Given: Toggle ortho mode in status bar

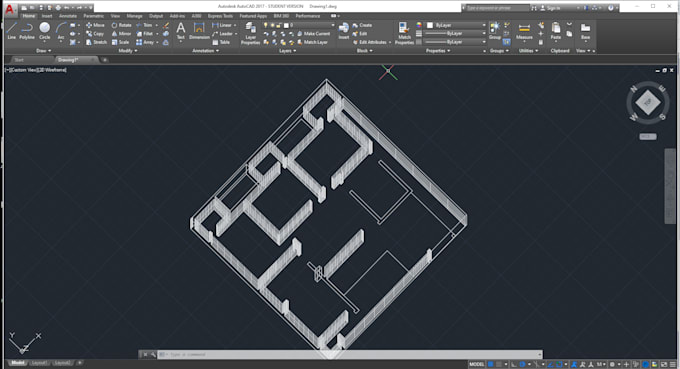Looking at the screenshot, I should click(x=514, y=364).
